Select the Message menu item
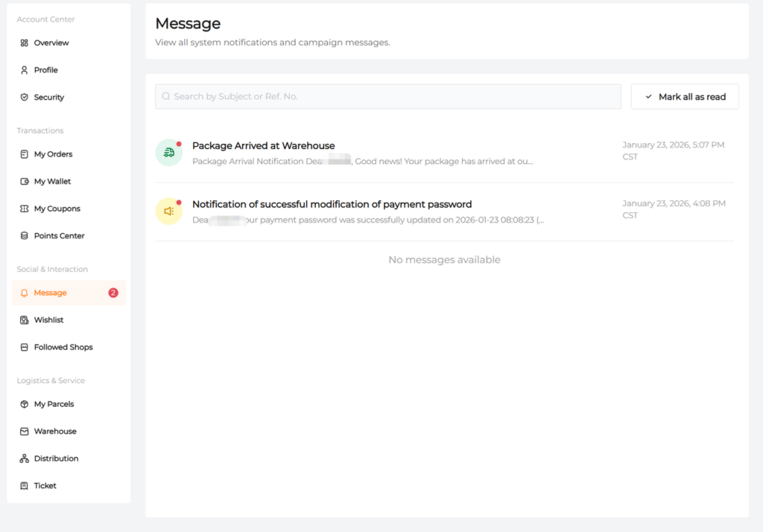 (x=50, y=293)
